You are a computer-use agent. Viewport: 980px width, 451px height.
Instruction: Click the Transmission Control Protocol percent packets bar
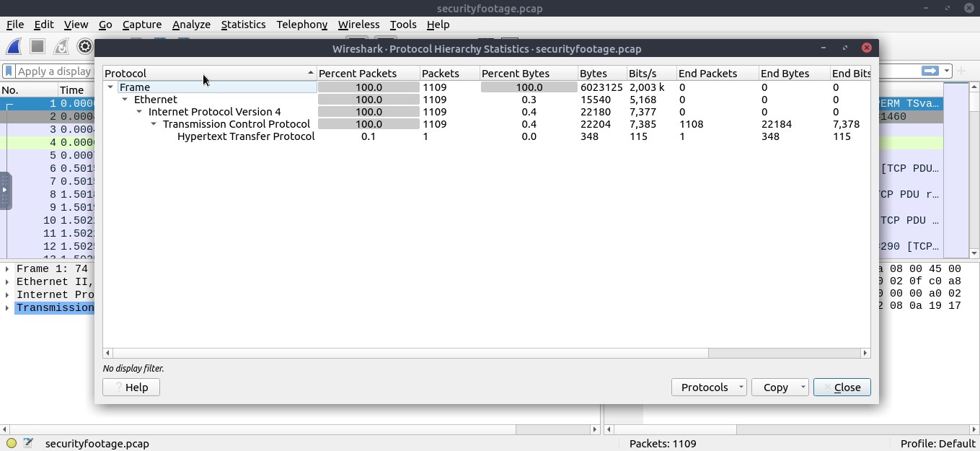pyautogui.click(x=368, y=124)
